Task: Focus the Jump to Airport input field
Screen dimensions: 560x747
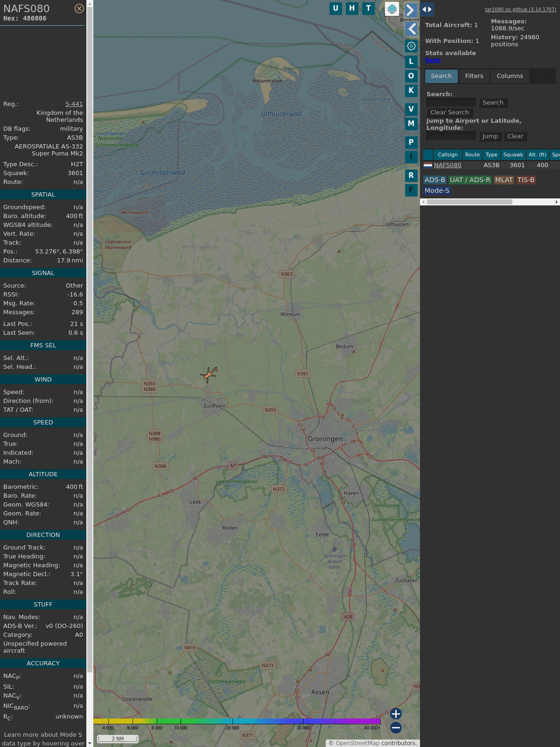Action: tap(452, 136)
